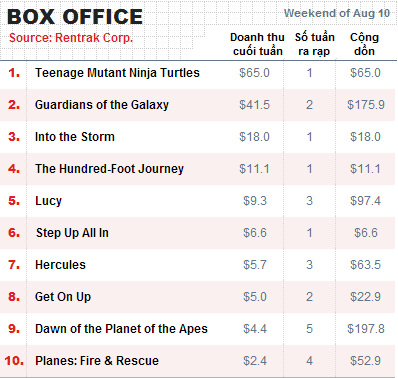Open the Into the Storm entry

[x=75, y=137]
